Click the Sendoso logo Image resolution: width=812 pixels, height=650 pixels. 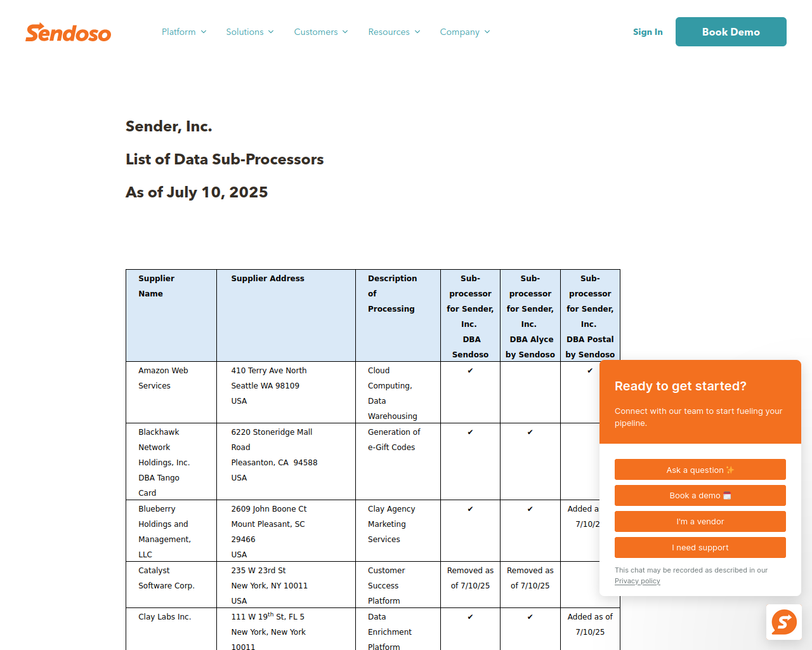[69, 32]
